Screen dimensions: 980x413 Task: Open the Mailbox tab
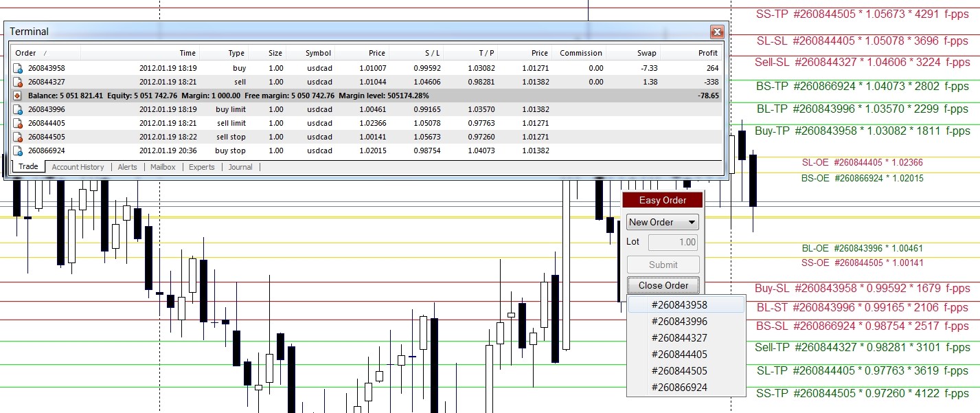162,166
